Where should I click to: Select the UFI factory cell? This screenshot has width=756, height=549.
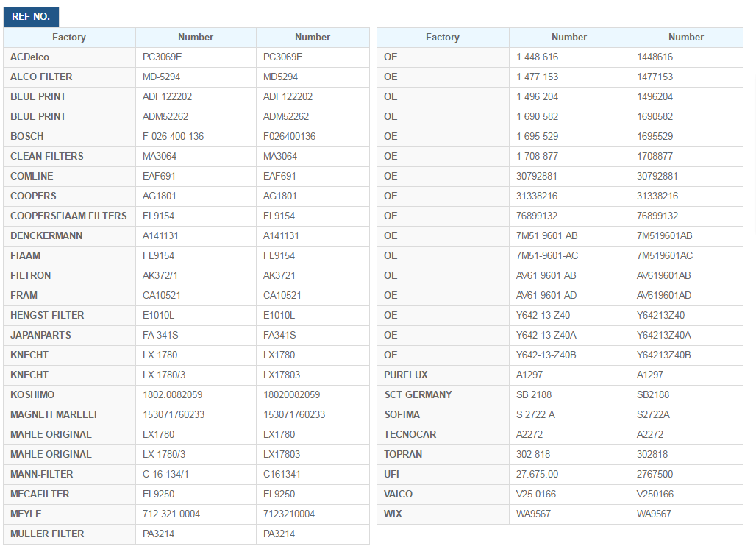pos(443,474)
